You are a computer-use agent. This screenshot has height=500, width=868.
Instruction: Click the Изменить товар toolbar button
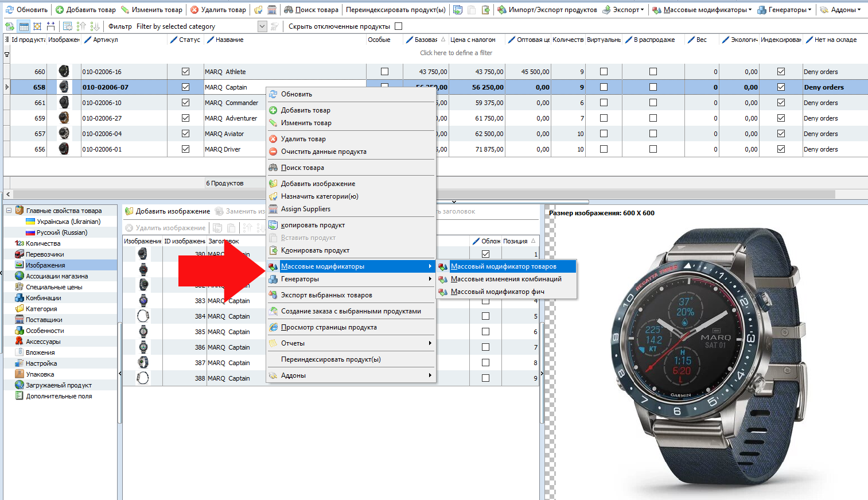pos(151,10)
